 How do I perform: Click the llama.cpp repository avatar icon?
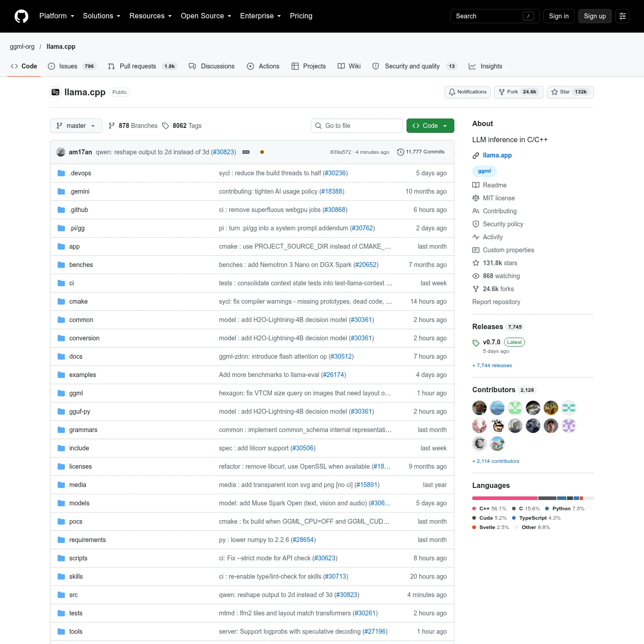click(55, 92)
